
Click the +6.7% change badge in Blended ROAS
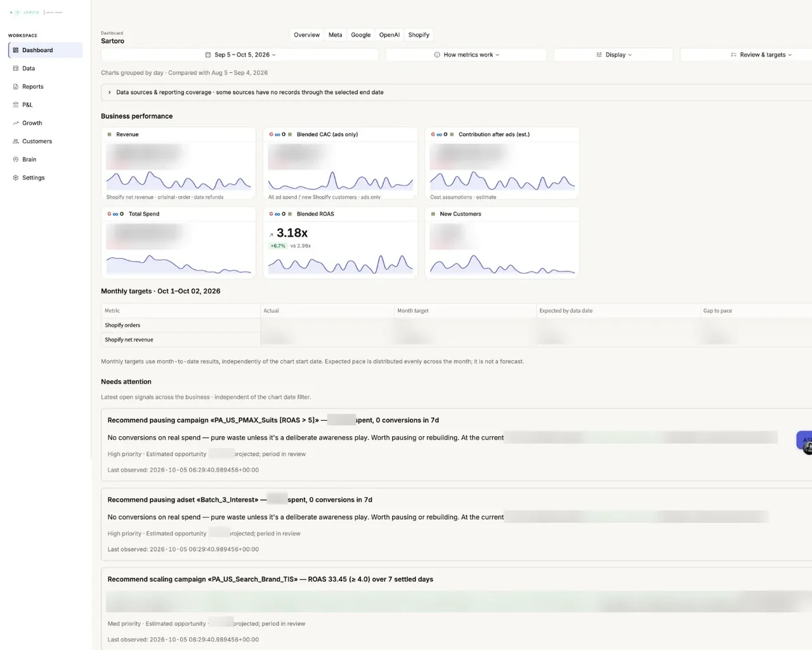pos(278,246)
